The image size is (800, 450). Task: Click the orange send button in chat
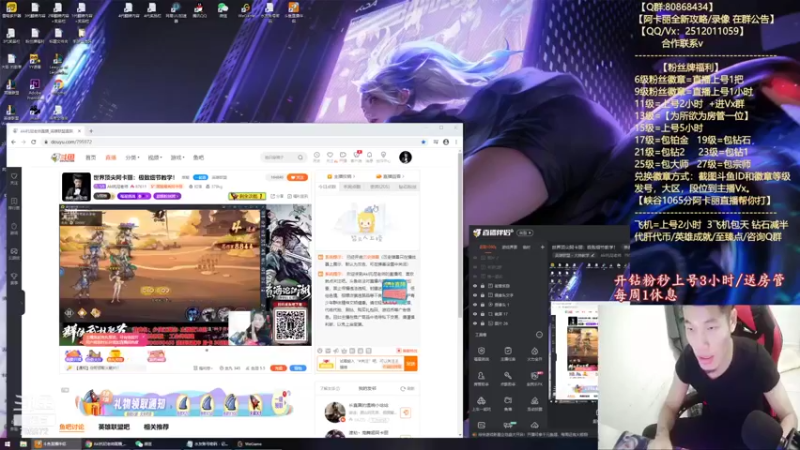tap(411, 363)
